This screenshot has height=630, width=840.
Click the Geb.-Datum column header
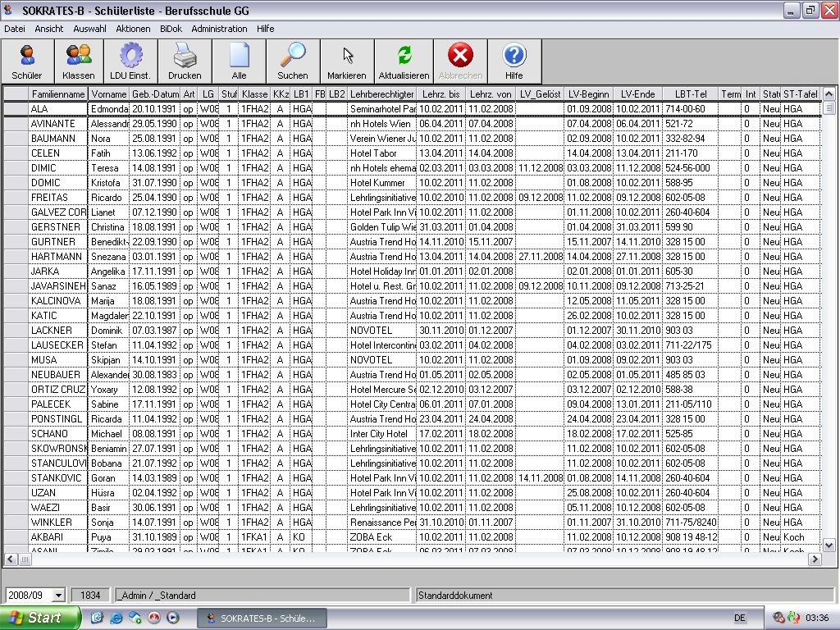(155, 94)
